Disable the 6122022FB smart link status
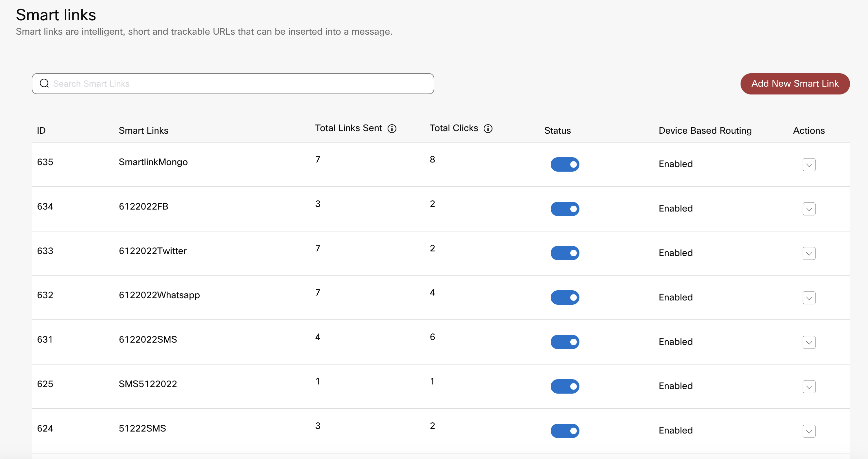The width and height of the screenshot is (868, 459). tap(565, 209)
